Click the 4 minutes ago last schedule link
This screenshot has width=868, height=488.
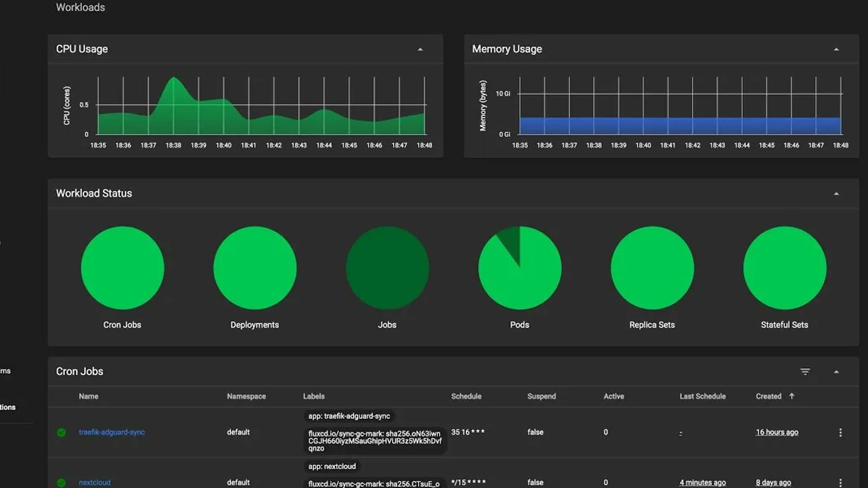(x=703, y=482)
